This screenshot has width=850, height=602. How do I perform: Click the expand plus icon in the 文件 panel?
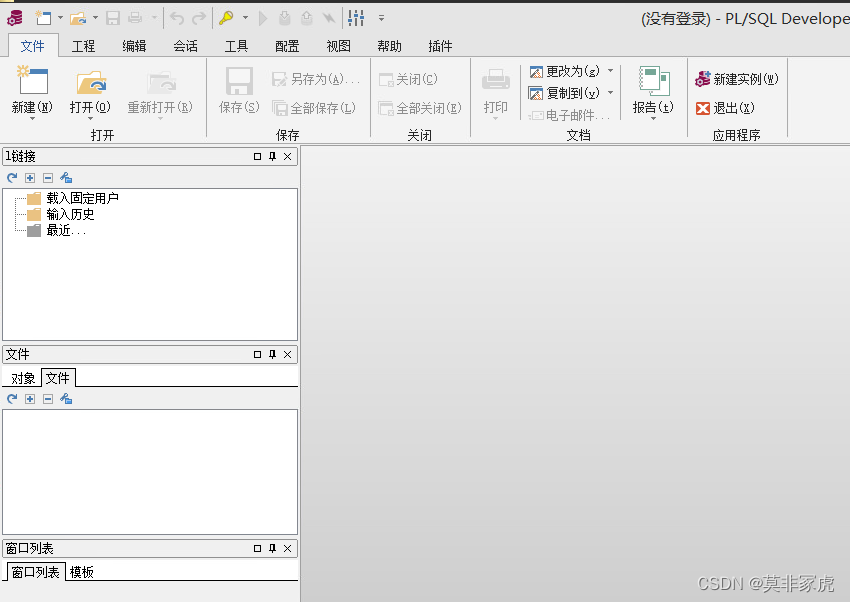[x=30, y=399]
